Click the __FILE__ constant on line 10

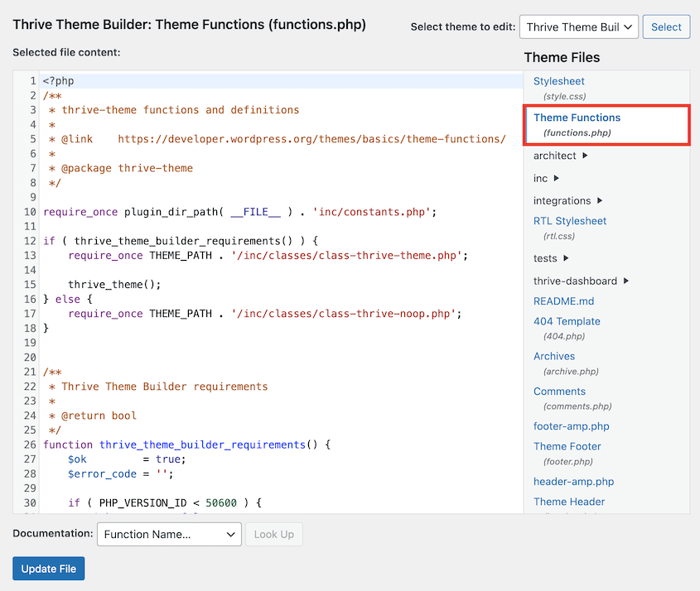tap(255, 212)
